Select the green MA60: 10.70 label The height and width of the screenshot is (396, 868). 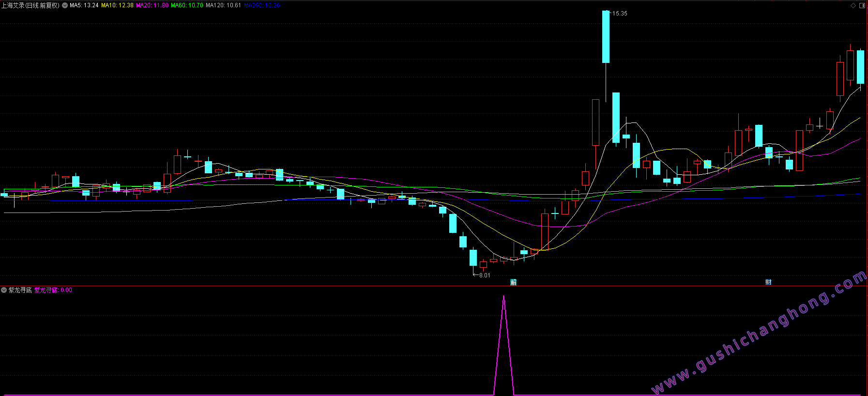(x=187, y=5)
